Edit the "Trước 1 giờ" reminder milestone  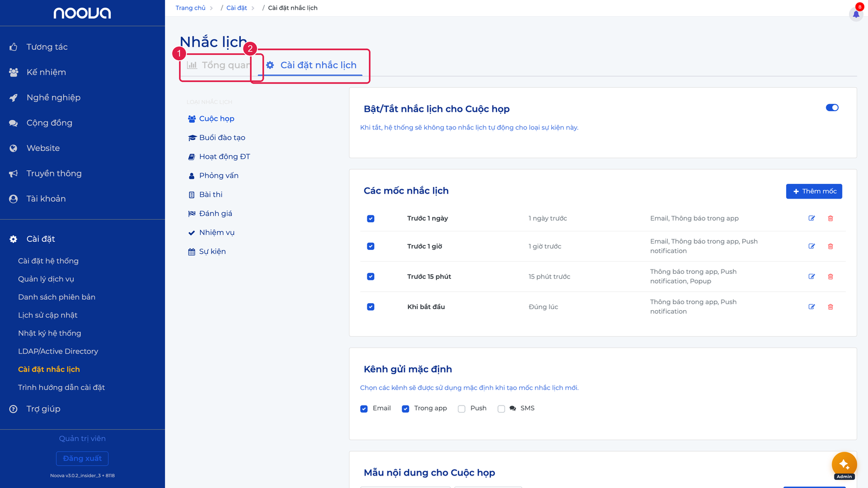pyautogui.click(x=812, y=246)
